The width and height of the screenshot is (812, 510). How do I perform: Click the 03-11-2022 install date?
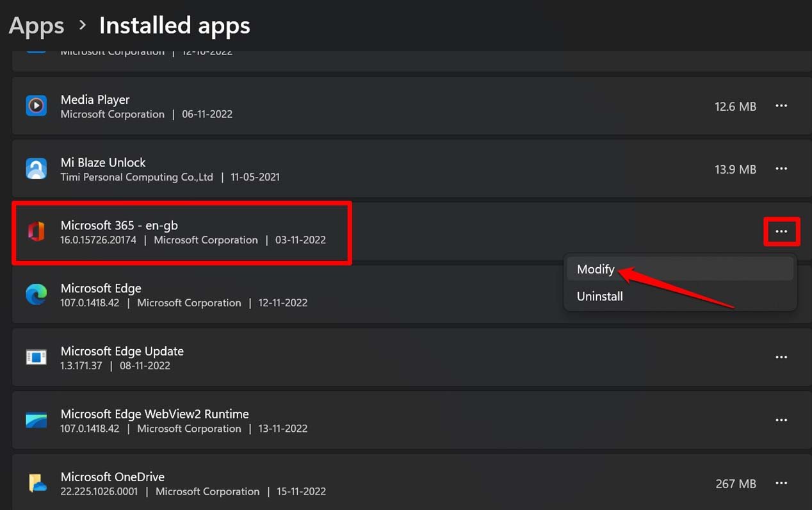[300, 240]
